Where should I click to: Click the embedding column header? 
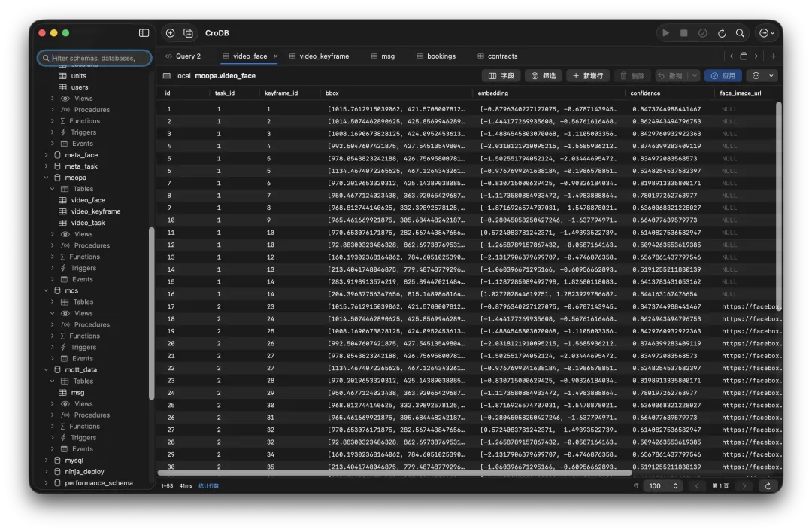(x=493, y=93)
